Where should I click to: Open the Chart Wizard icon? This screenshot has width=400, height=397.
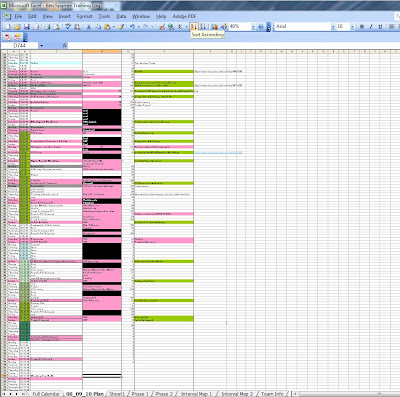click(x=215, y=27)
